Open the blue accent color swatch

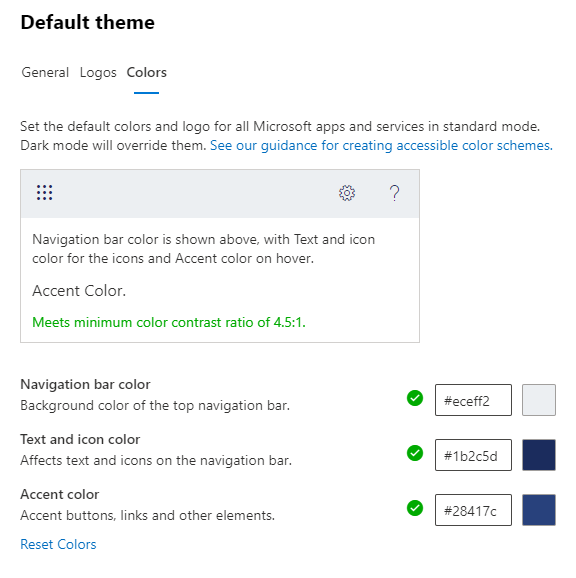pos(539,510)
